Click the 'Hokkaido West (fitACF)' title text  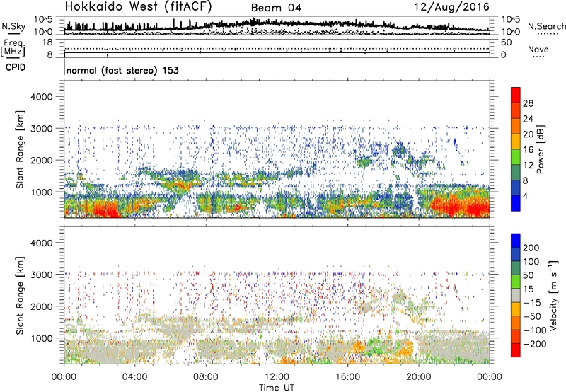click(138, 7)
